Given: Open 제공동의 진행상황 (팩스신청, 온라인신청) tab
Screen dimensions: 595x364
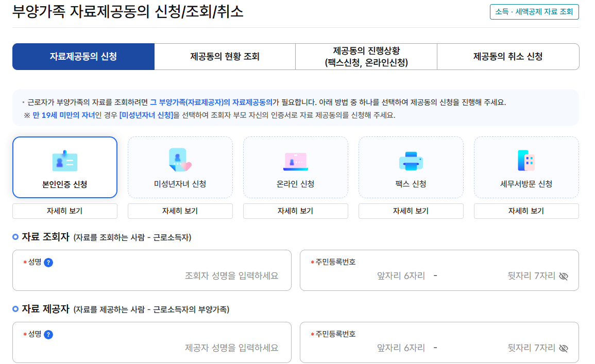Looking at the screenshot, I should pyautogui.click(x=366, y=57).
